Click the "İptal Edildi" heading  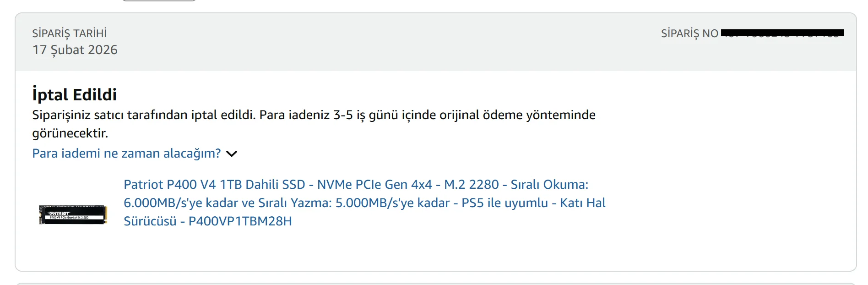pos(74,95)
